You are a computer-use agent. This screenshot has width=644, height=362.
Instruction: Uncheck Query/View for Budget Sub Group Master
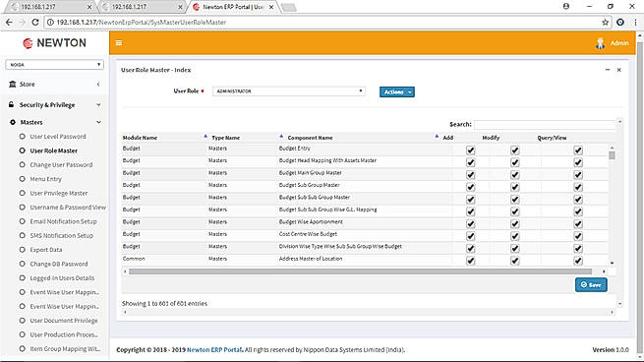(x=578, y=187)
